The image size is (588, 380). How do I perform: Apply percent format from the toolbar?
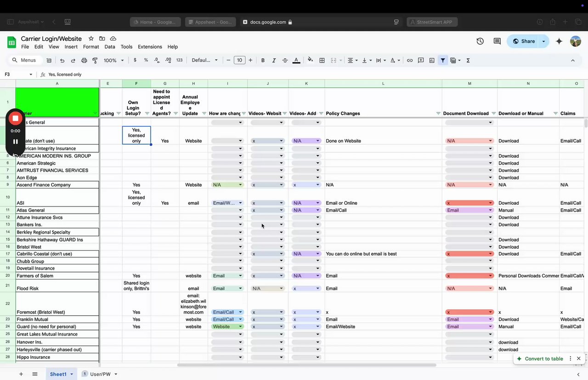146,60
